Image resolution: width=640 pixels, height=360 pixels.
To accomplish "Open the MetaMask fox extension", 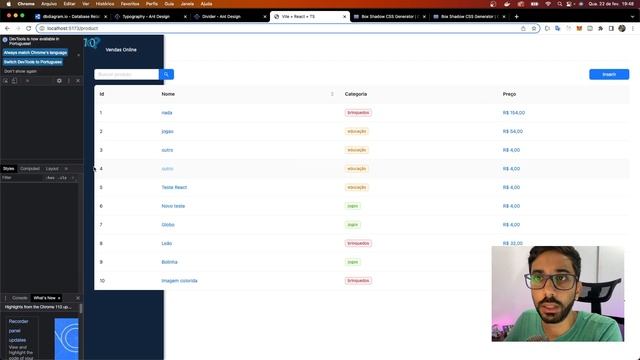I will (579, 28).
